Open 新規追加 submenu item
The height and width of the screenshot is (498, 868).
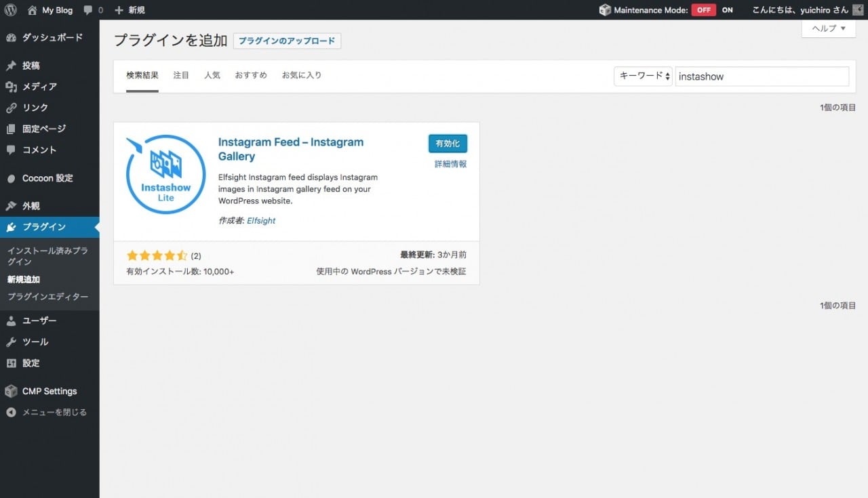24,279
